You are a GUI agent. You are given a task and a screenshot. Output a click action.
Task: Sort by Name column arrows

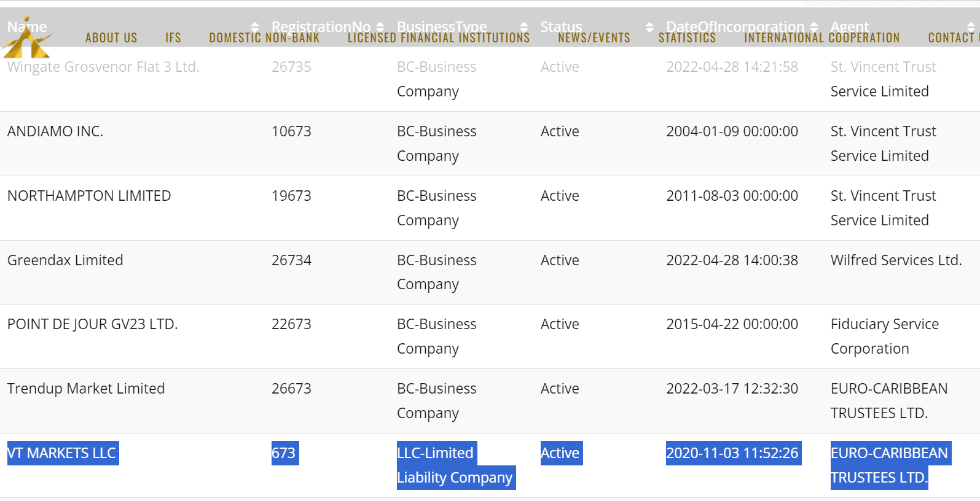point(255,27)
